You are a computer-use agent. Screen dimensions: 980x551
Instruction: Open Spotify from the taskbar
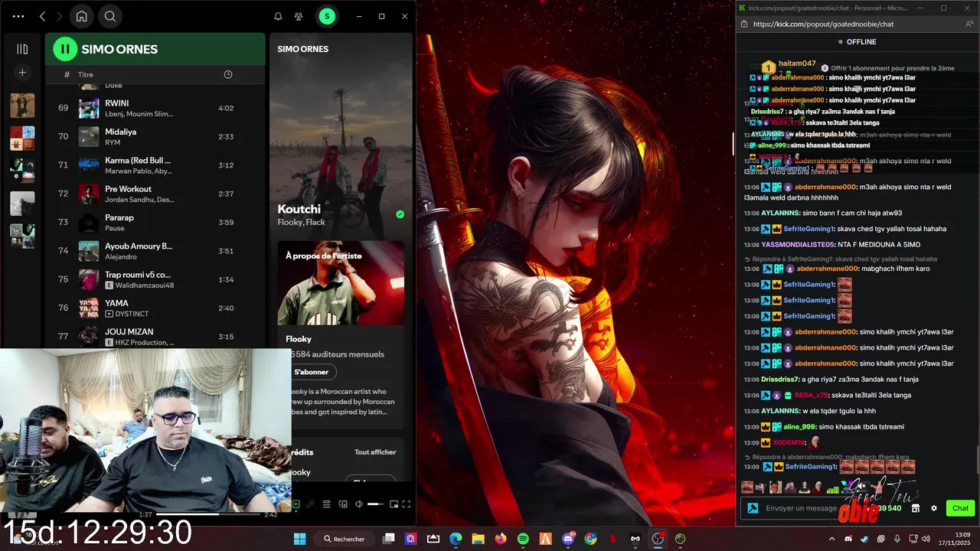click(x=523, y=539)
